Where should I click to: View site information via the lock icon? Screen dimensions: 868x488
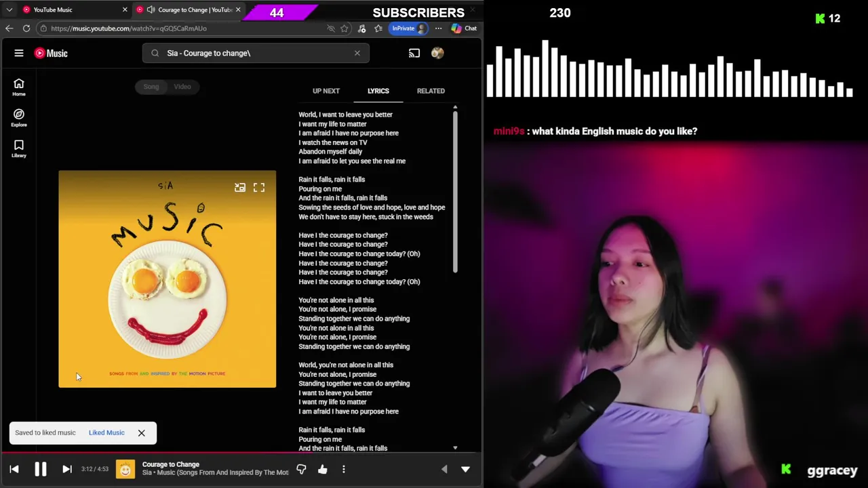43,28
